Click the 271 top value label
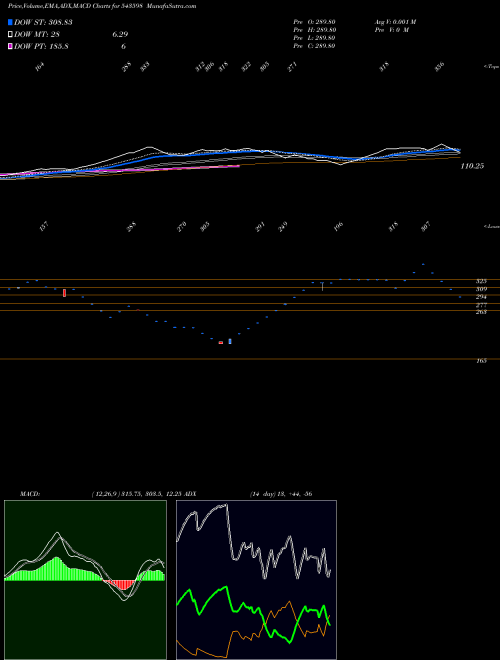This screenshot has width=500, height=660. coord(292,67)
